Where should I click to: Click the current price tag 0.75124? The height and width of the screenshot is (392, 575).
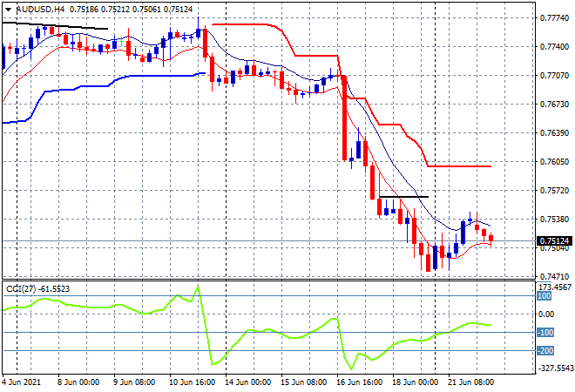coord(554,241)
